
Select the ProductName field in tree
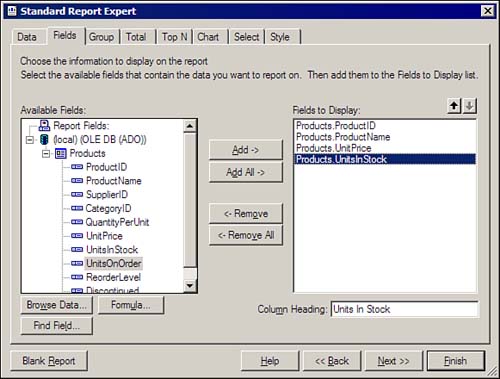click(114, 180)
